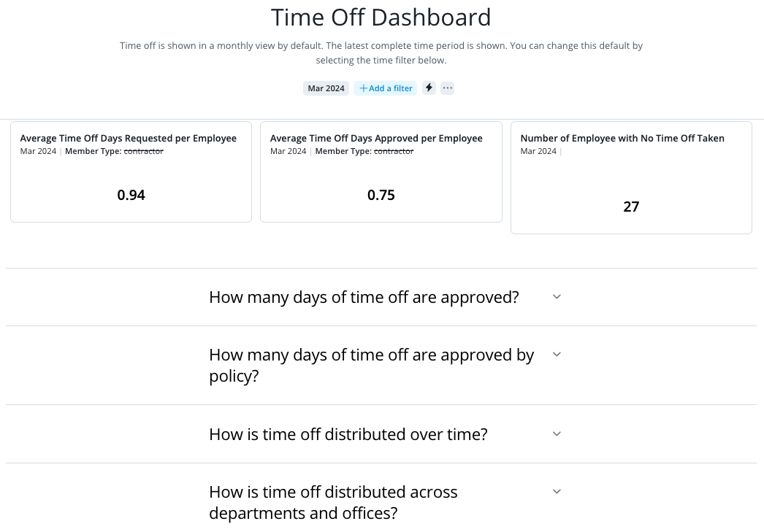
Task: Select the Average Time Off Days Requested card
Action: click(131, 171)
